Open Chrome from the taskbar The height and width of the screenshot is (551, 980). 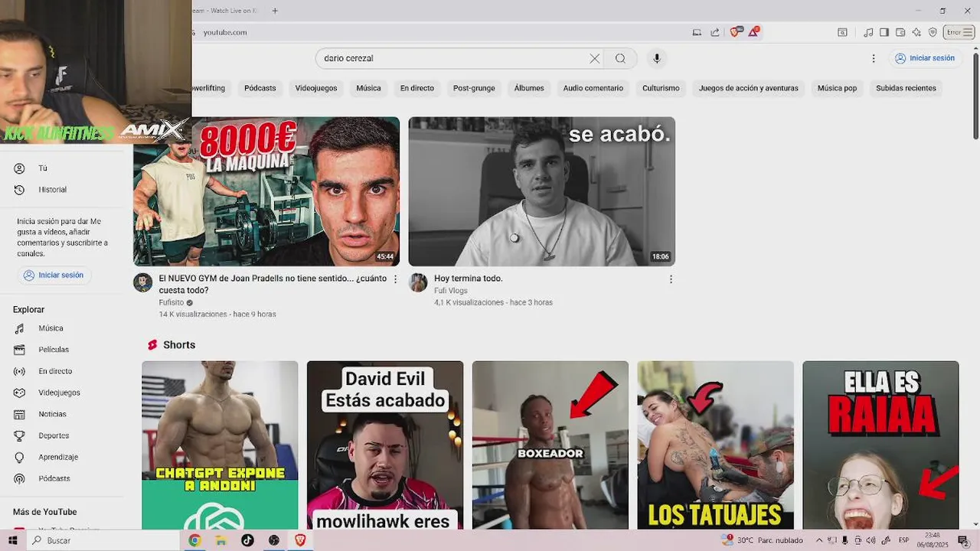(194, 540)
